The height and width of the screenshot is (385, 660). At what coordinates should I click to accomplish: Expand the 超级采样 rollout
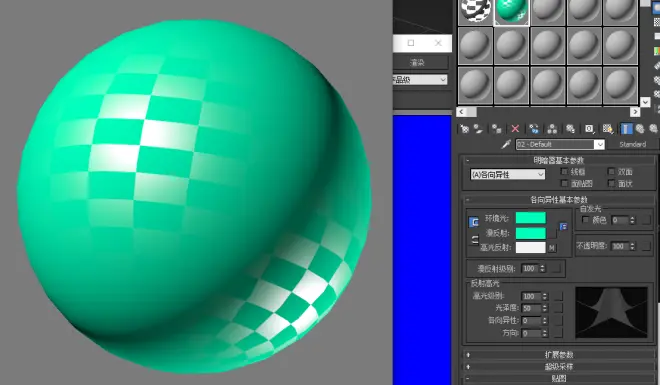[x=559, y=366]
